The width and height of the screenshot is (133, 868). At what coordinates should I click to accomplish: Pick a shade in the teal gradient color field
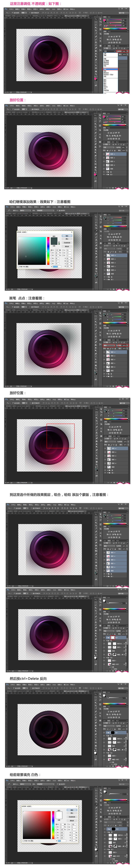32,251
